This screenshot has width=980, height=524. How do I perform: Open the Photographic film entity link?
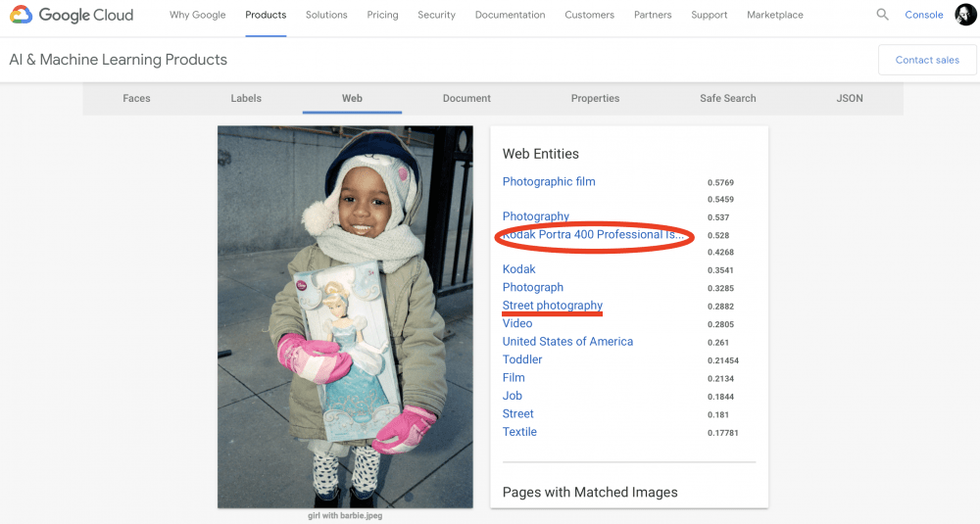[549, 182]
